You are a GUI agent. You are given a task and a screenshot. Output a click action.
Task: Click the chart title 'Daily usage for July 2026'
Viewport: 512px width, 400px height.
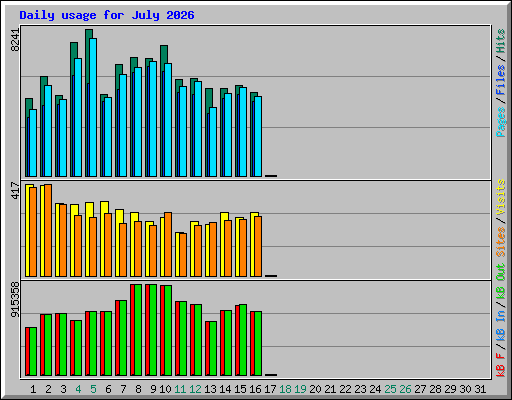tap(107, 15)
